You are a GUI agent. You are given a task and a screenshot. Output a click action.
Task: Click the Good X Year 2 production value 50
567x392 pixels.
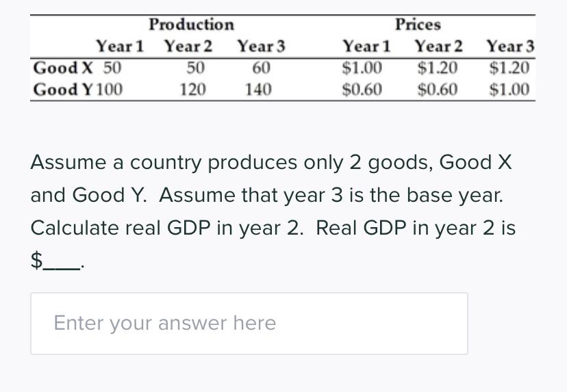196,68
